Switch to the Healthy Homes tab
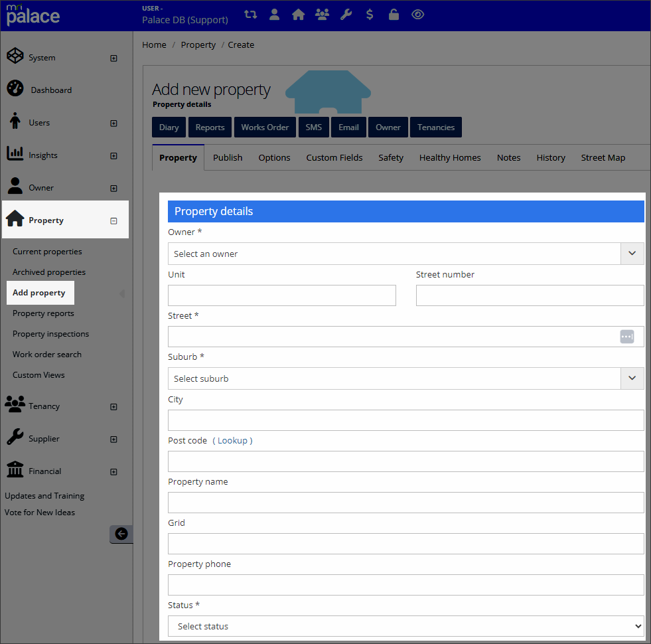This screenshot has width=651, height=644. (x=450, y=158)
